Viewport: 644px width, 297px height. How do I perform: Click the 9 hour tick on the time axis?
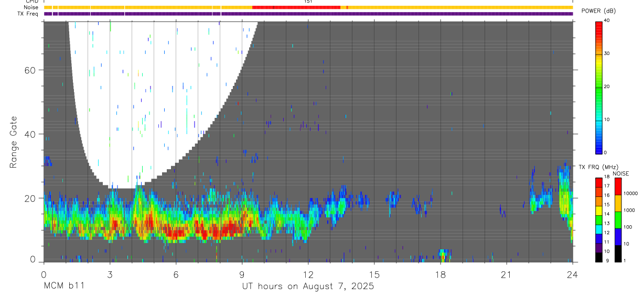242,274
